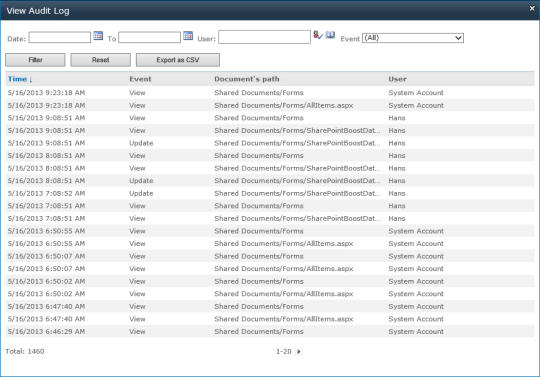This screenshot has width=540, height=377.
Task: Click the check names icon next to User
Action: [x=318, y=35]
